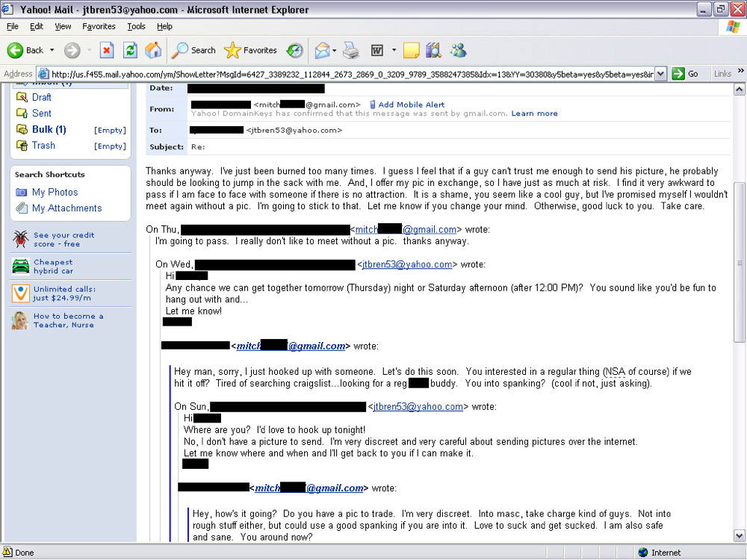Viewport: 747px width, 560px height.
Task: Click the Go button
Action: 685,74
